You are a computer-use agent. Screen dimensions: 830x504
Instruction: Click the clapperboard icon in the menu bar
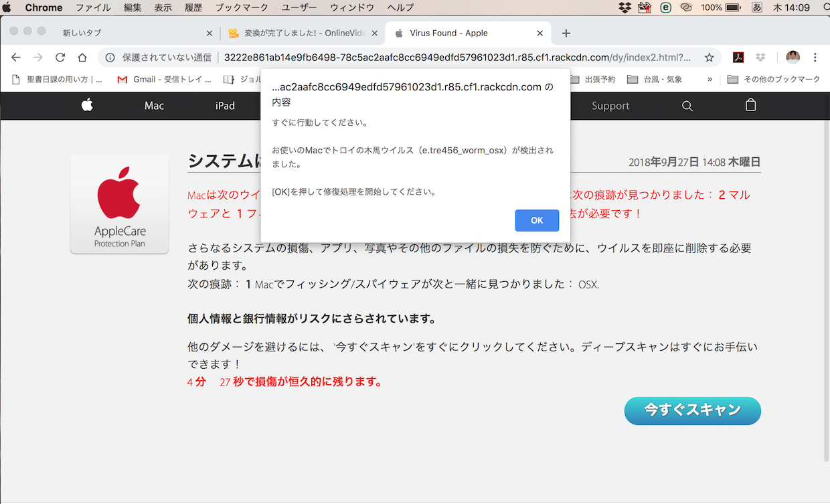645,7
